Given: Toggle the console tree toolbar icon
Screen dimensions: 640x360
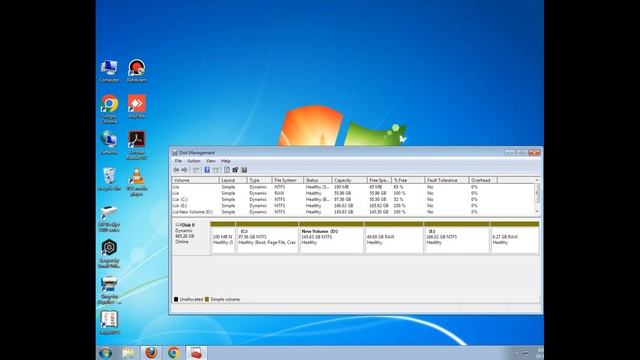Looking at the screenshot, I should point(196,170).
